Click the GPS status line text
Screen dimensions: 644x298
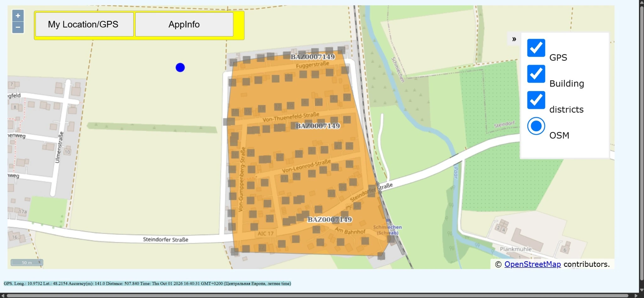click(147, 284)
